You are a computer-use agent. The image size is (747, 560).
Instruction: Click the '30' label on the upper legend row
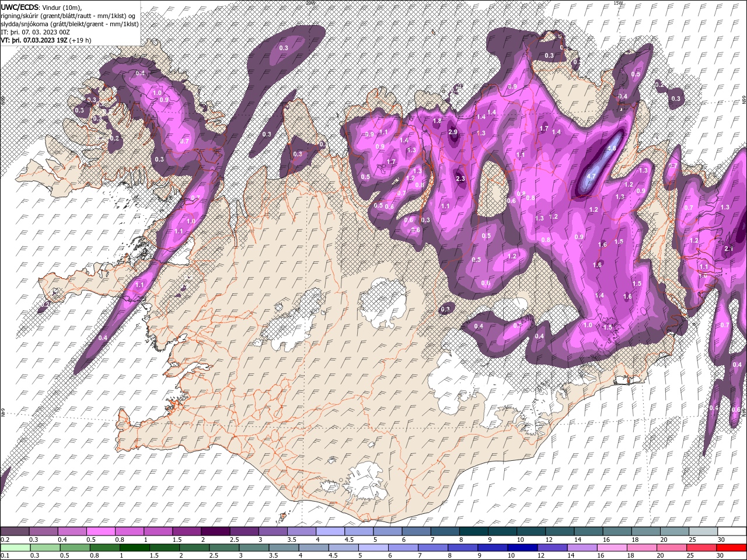(721, 540)
